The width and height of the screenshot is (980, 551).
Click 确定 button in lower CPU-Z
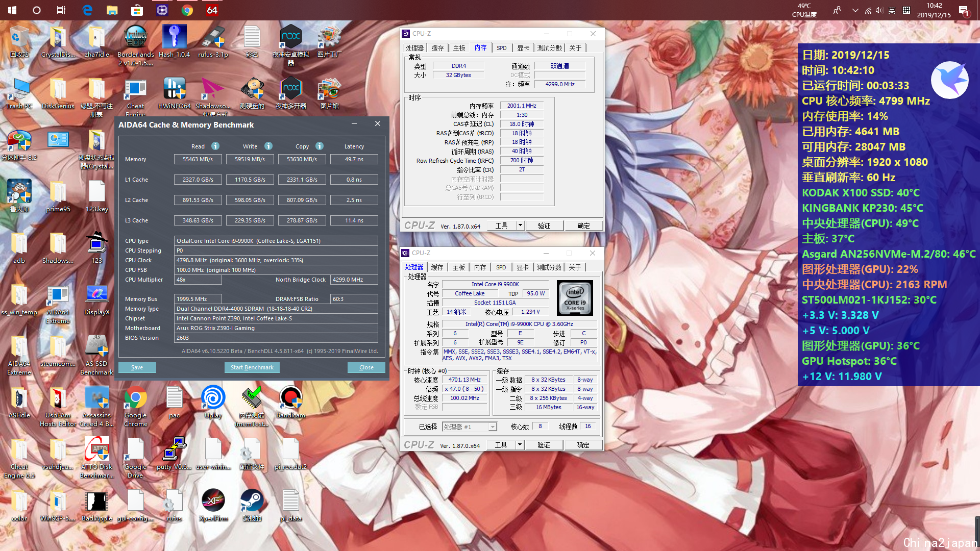click(x=583, y=445)
